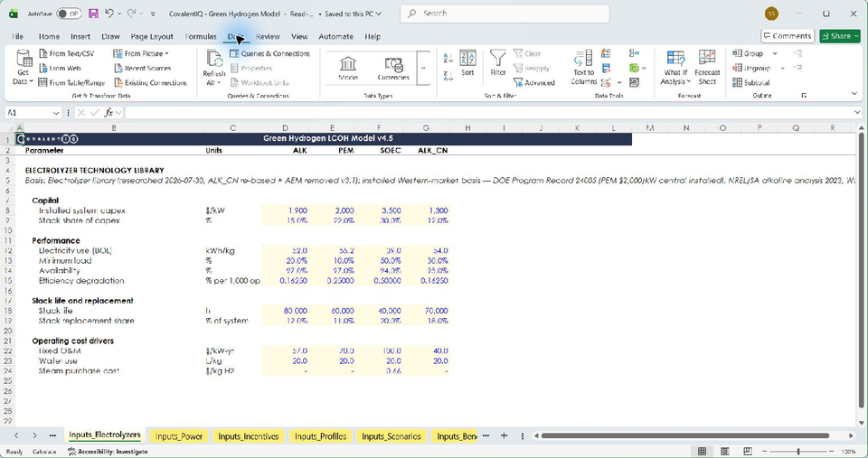Choose the Stocks data type
This screenshot has height=458, width=868.
(348, 68)
